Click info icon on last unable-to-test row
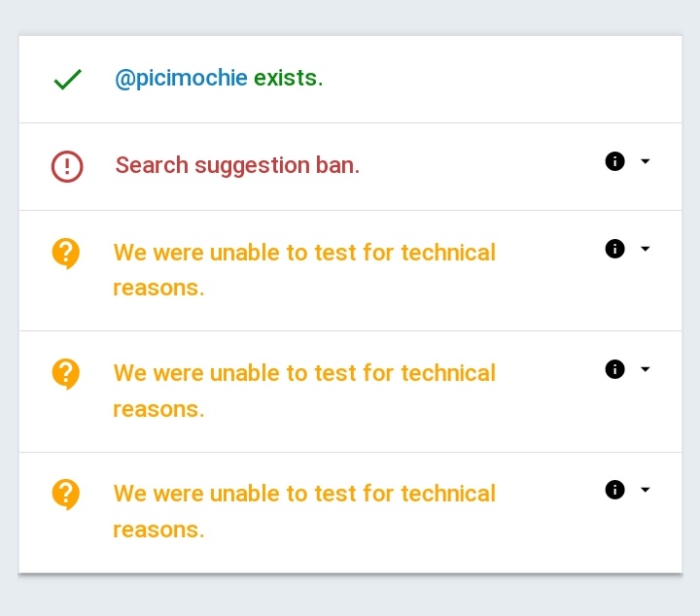The width and height of the screenshot is (700, 616). click(614, 490)
